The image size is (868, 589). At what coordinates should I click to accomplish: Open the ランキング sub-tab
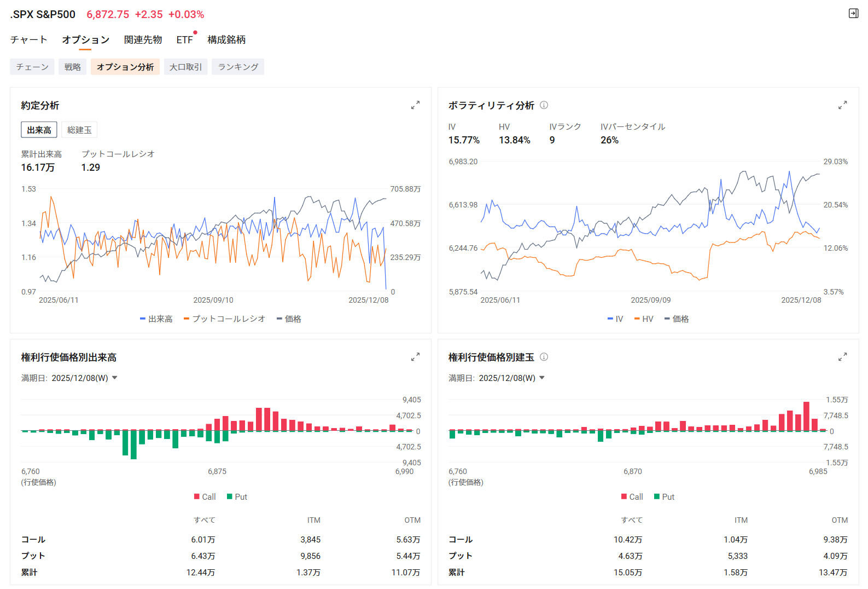point(238,67)
